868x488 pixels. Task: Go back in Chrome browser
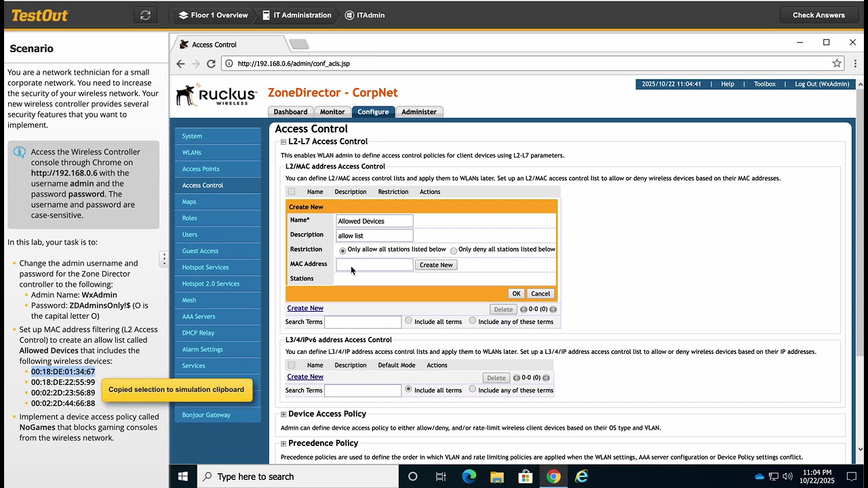[x=180, y=64]
